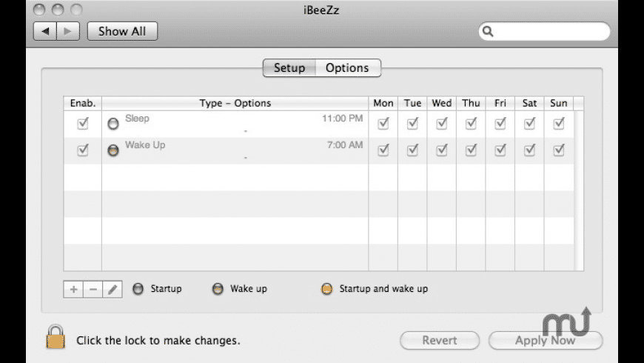Screen dimensions: 644x363
Task: Uncheck Monday for the Sleep schedule
Action: click(383, 124)
